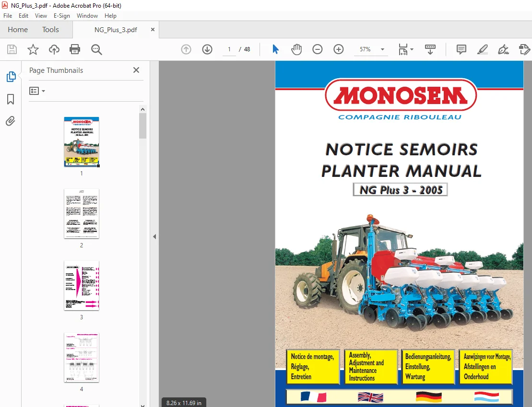Open the zoom percentage dropdown

click(382, 49)
